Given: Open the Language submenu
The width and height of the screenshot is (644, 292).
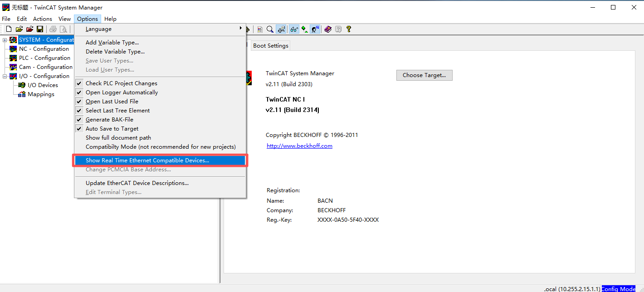Looking at the screenshot, I should tap(160, 29).
